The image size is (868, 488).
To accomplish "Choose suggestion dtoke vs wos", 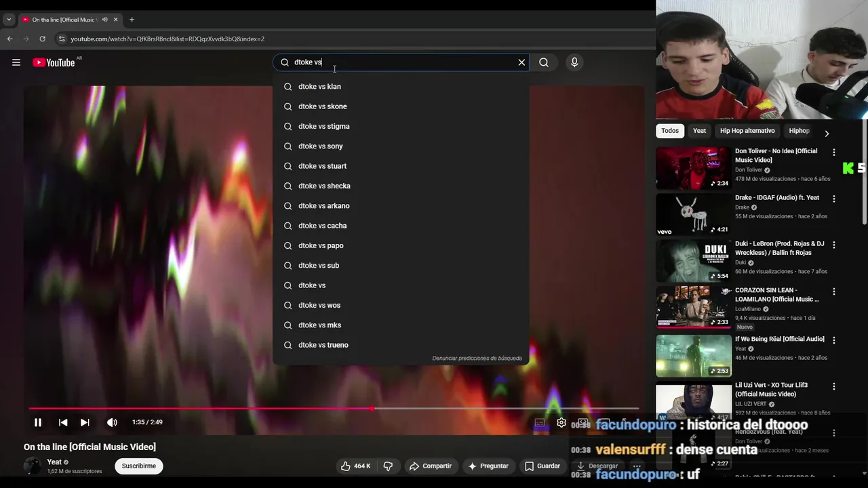I will pyautogui.click(x=401, y=305).
